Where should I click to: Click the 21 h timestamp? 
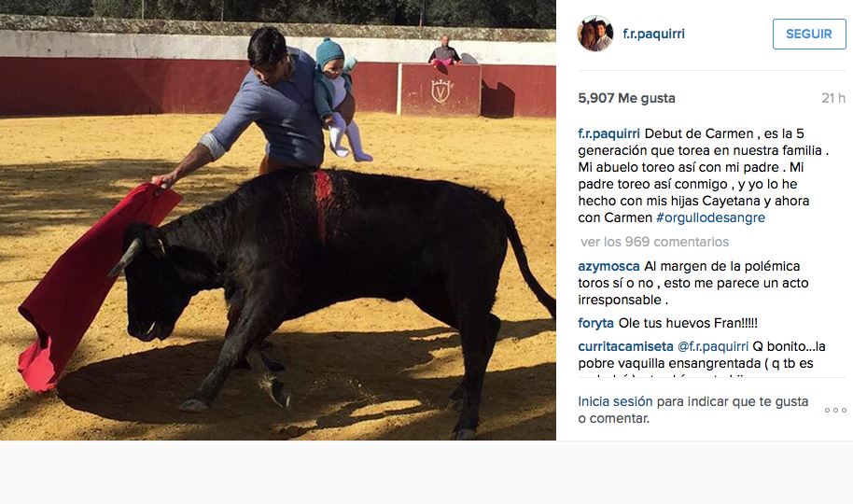[x=832, y=99]
